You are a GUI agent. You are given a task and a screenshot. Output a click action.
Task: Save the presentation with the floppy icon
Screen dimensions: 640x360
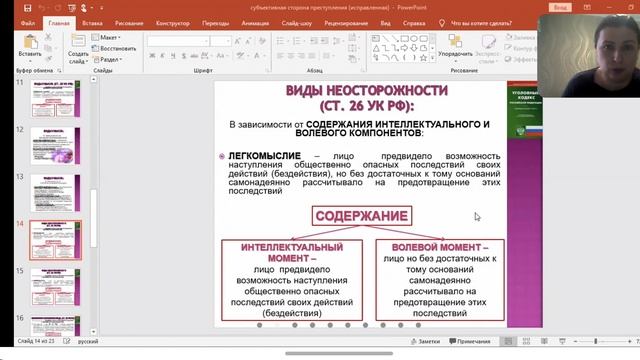[27, 8]
